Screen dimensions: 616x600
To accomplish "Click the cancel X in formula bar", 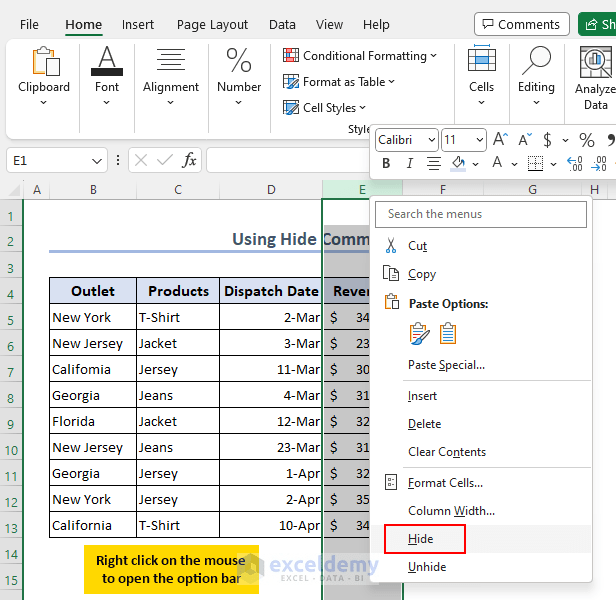I will click(x=141, y=160).
